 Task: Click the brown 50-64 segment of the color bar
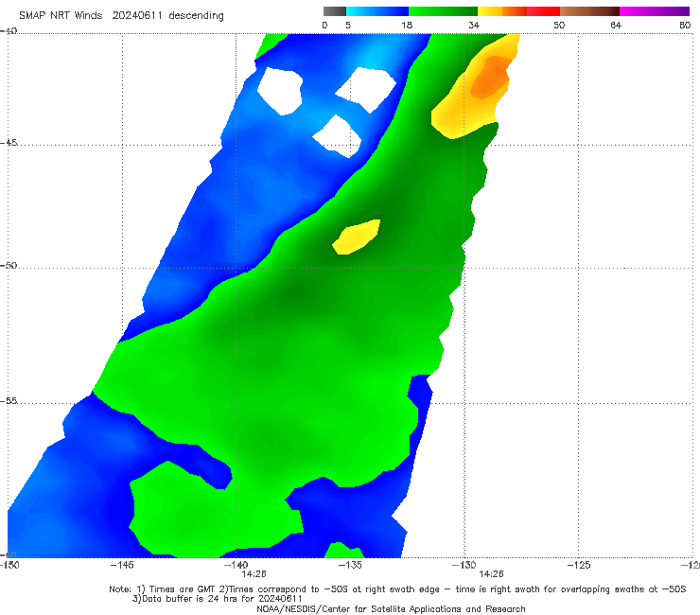[x=589, y=11]
